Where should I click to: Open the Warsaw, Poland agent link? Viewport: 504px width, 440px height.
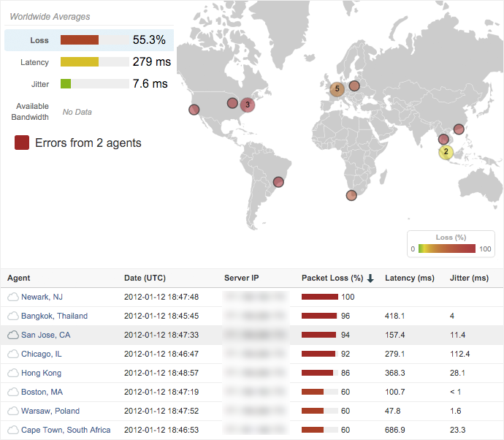(50, 411)
